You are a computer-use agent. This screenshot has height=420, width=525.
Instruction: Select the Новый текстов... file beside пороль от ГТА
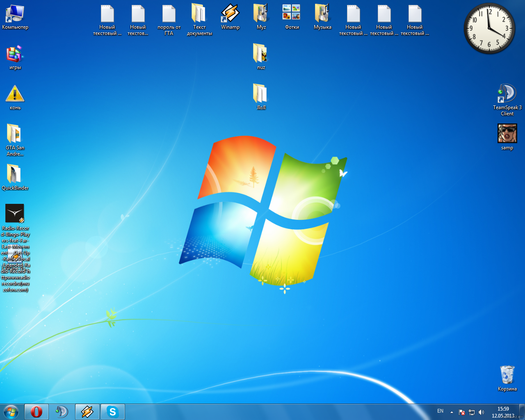pos(138,20)
